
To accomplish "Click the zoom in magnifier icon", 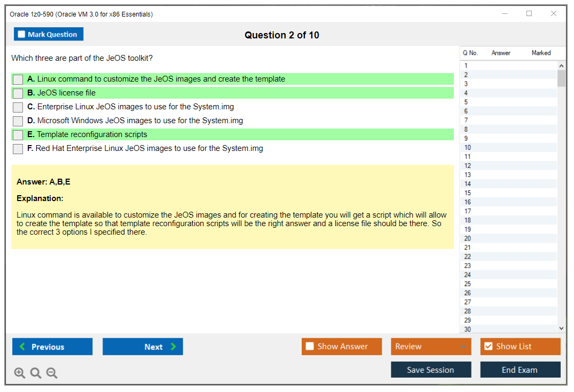I will point(20,373).
